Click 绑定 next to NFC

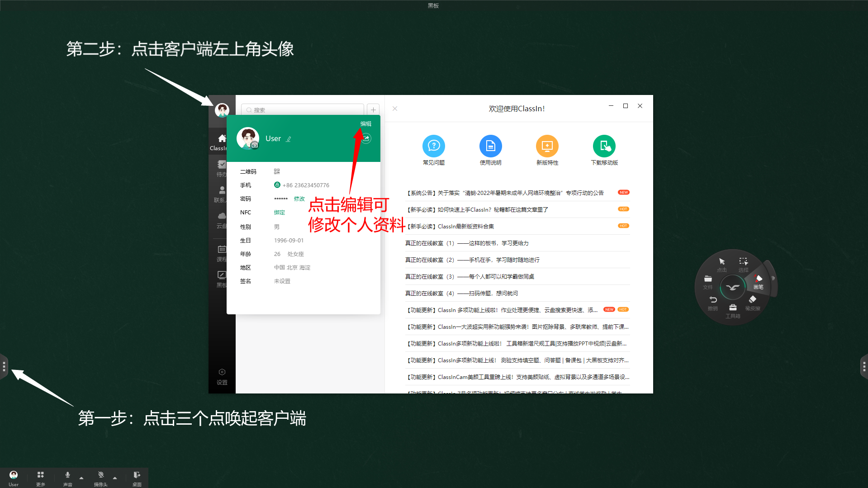point(280,212)
